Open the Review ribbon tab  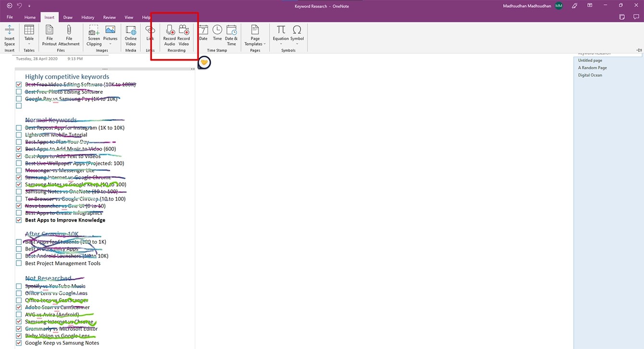click(109, 17)
